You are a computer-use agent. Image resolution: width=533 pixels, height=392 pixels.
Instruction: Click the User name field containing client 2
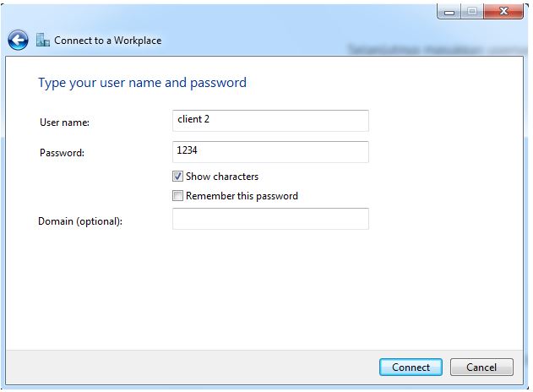pyautogui.click(x=270, y=120)
